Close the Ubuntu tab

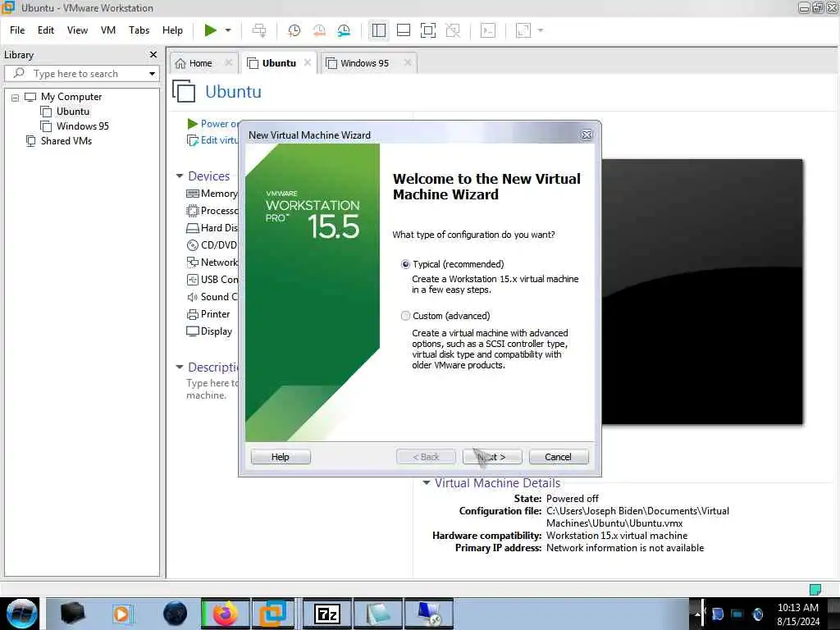tap(308, 62)
